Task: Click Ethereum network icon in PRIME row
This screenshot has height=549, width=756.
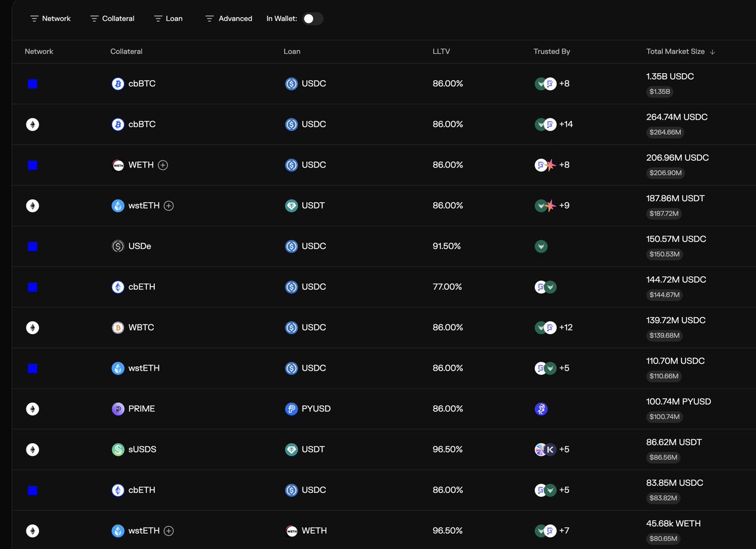Action: 32,409
